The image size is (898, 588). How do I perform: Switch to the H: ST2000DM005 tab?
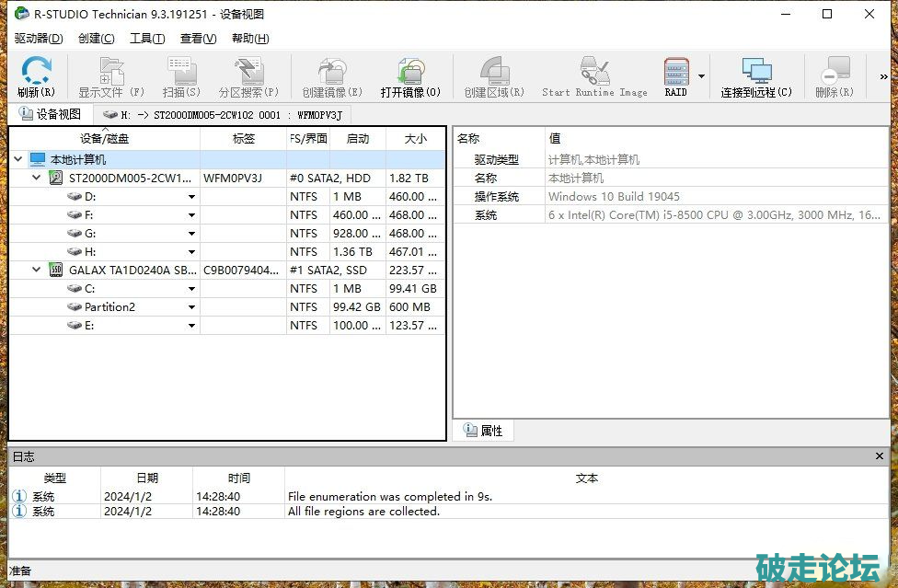222,115
